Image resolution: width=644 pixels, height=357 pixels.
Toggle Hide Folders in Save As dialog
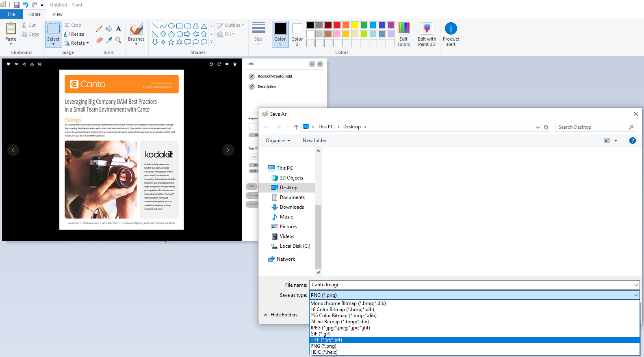point(280,315)
